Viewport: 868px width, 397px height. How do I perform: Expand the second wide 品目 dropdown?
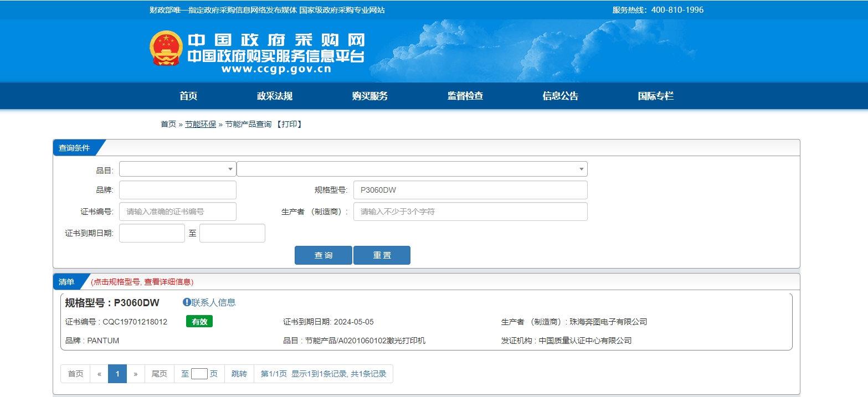point(412,169)
